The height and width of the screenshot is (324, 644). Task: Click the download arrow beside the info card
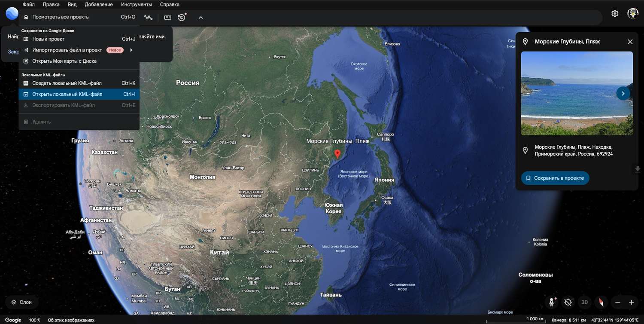(638, 169)
